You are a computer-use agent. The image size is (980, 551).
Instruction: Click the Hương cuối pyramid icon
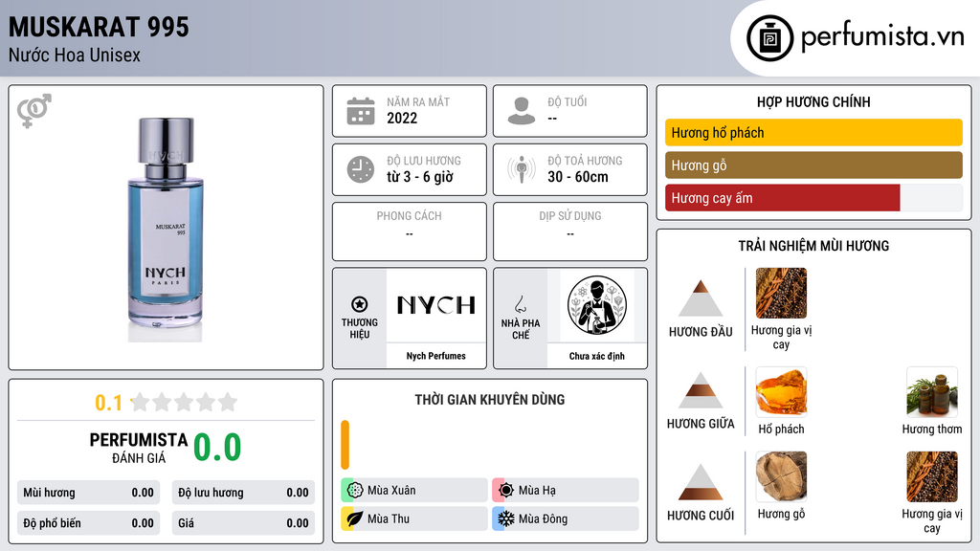701,482
